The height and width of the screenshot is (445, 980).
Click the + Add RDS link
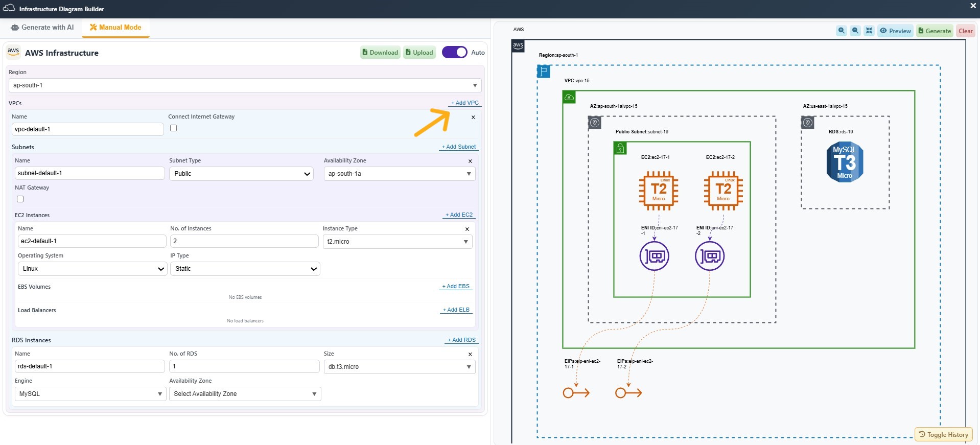point(462,340)
